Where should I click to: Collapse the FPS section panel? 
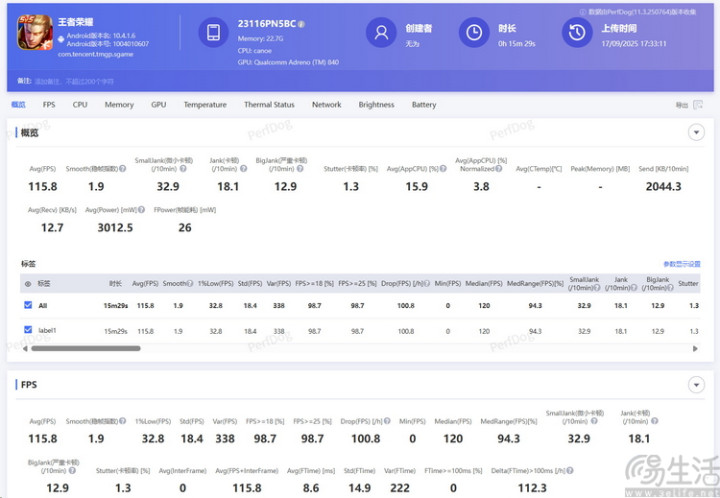697,384
